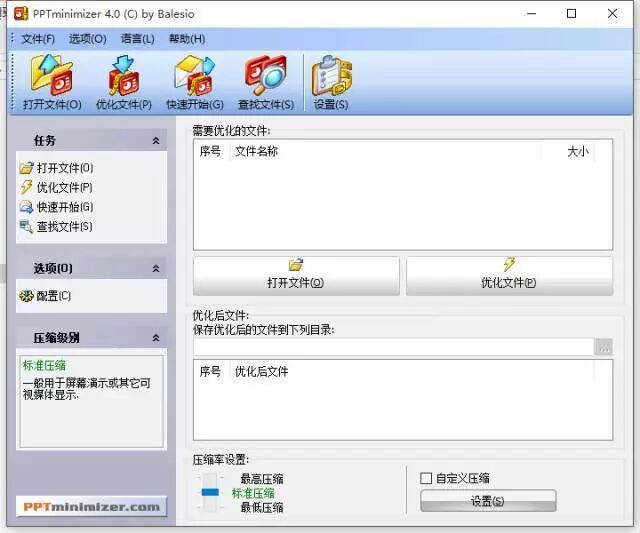The height and width of the screenshot is (533, 640).
Task: Click the 序号 column header in the source files list
Action: pyautogui.click(x=210, y=151)
